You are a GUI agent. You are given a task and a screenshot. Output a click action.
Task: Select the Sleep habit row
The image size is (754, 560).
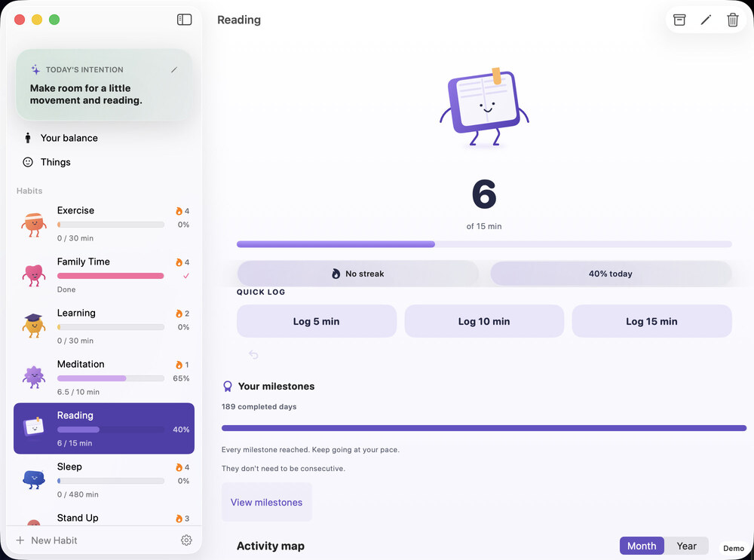pyautogui.click(x=104, y=479)
